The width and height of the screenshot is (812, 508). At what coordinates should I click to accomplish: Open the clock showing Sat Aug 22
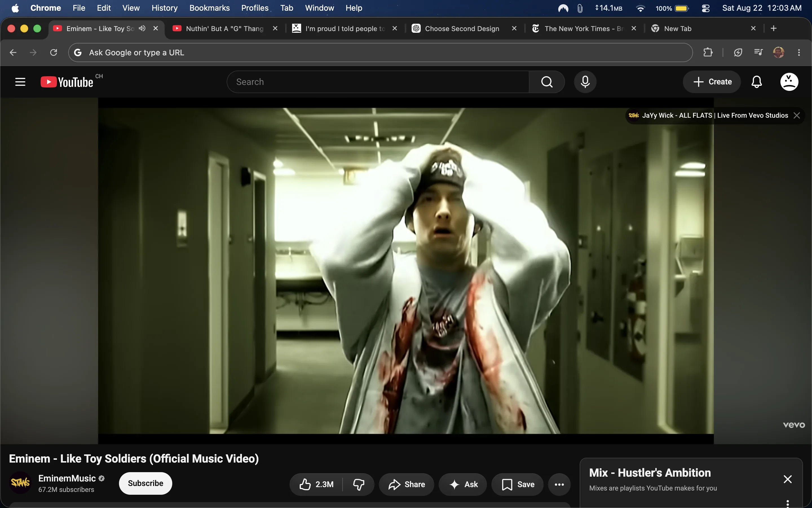coord(762,8)
